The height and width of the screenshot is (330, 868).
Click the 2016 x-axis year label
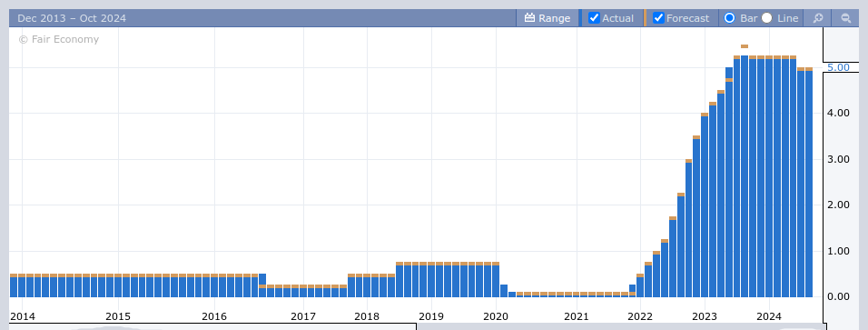(x=214, y=316)
